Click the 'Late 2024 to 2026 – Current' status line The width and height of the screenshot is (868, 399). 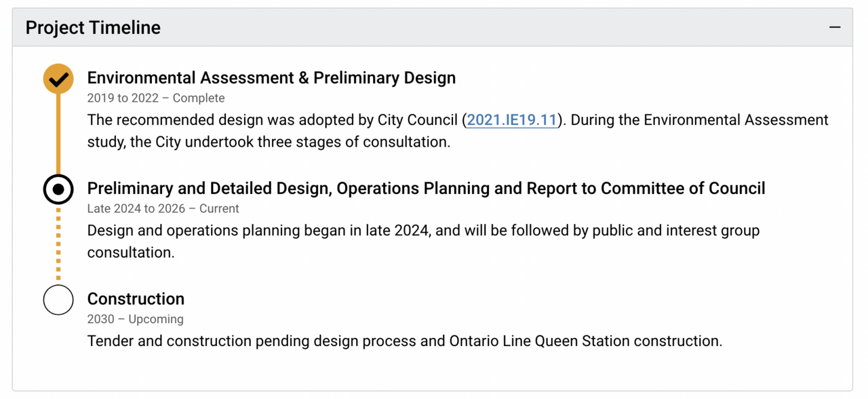163,209
